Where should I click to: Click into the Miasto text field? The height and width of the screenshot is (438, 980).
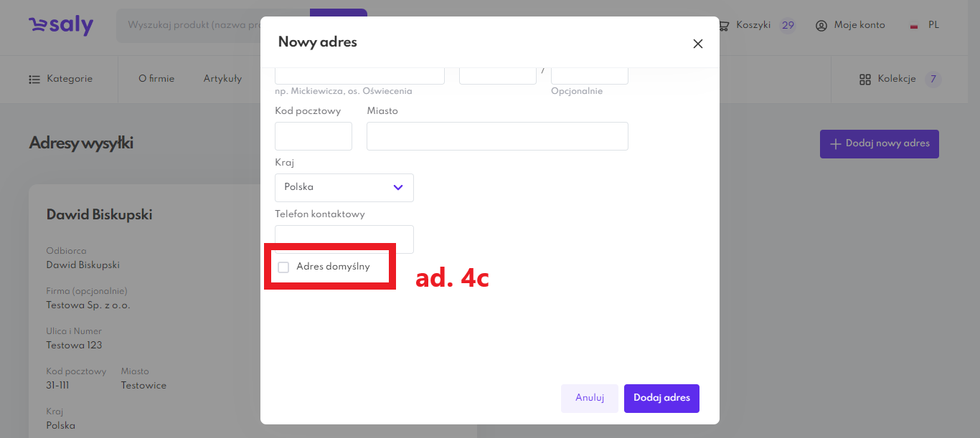coord(497,136)
